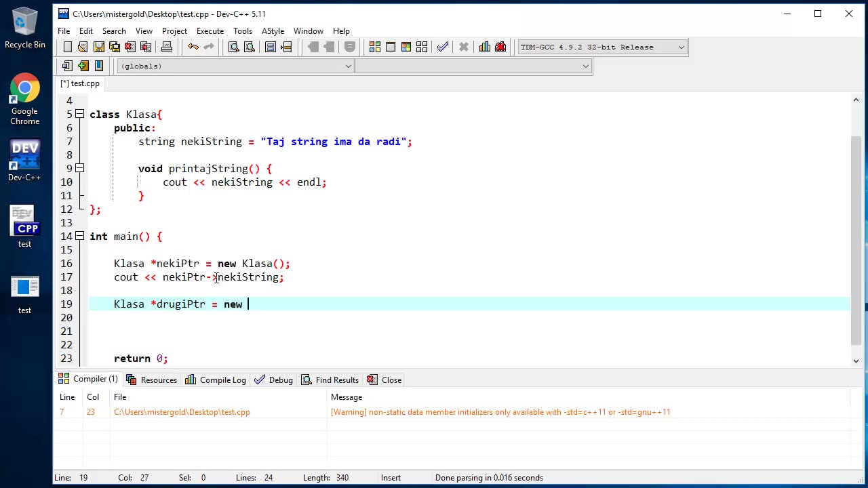
Task: Compile using the four-colored-squares icon
Action: coord(375,47)
